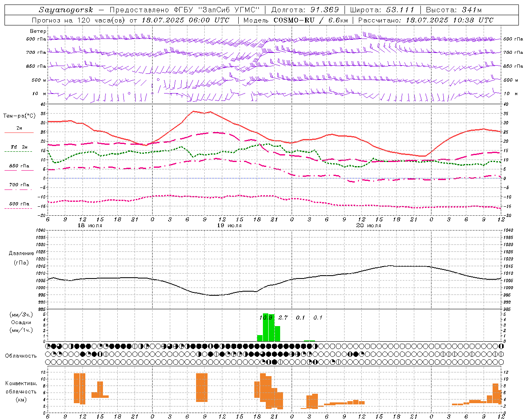The width and height of the screenshot is (525, 420).
Task: Click the '20 июля' date label
Action: point(369,226)
